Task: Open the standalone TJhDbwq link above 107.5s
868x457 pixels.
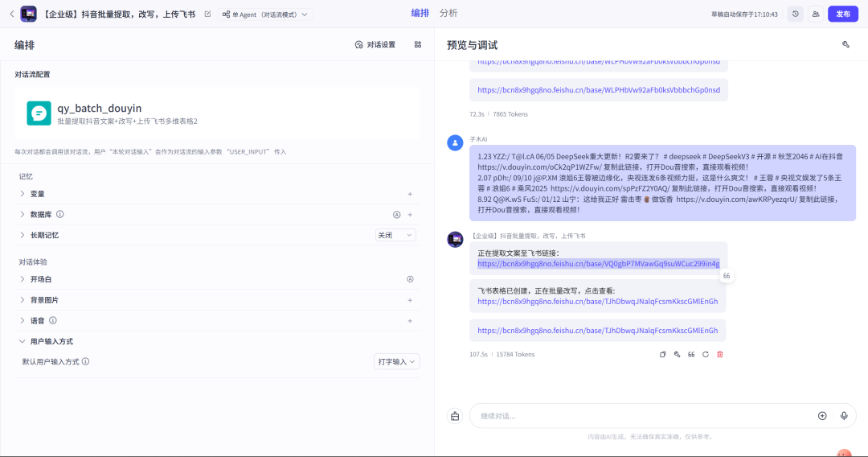Action: click(597, 330)
